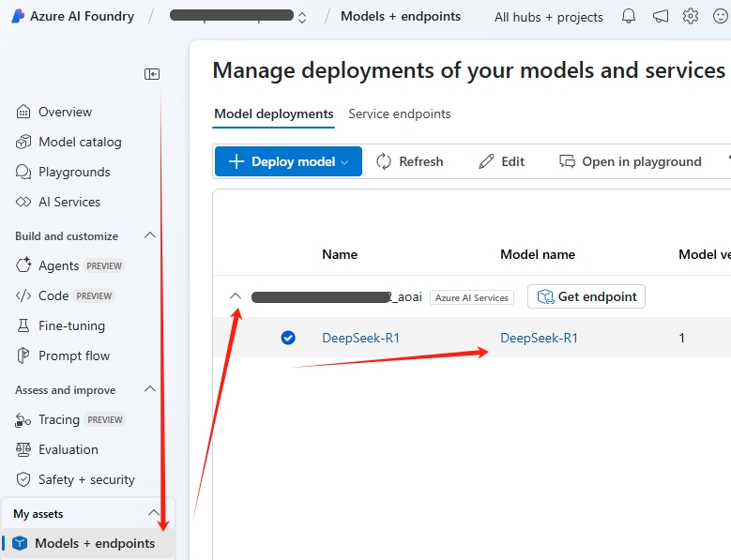Toggle the DeepSeek-R1 row selection checkmark
The width and height of the screenshot is (731, 560).
288,338
